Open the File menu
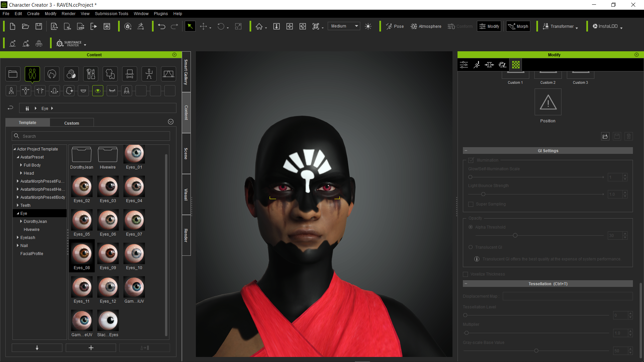Screen dimensions: 644x362 tap(6, 14)
